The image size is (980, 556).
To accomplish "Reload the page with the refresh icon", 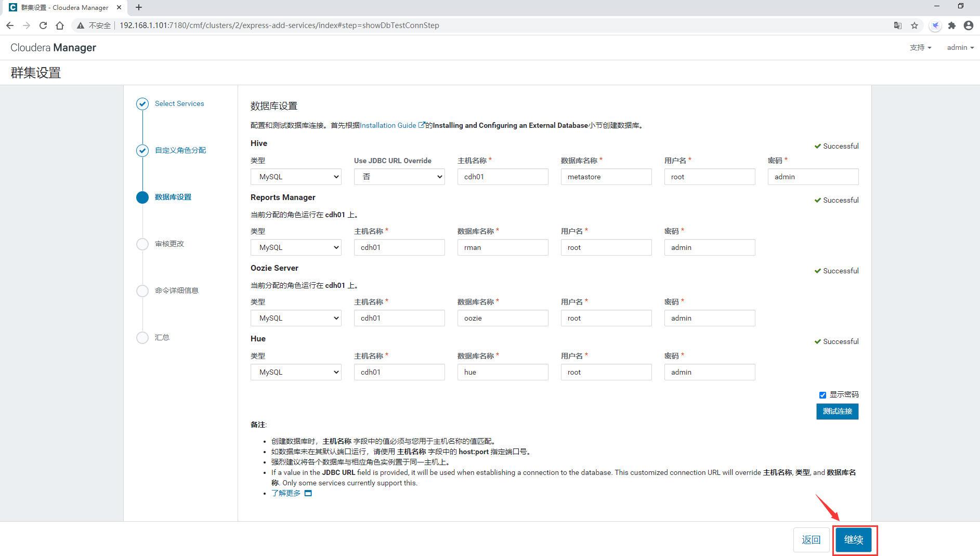I will [43, 25].
